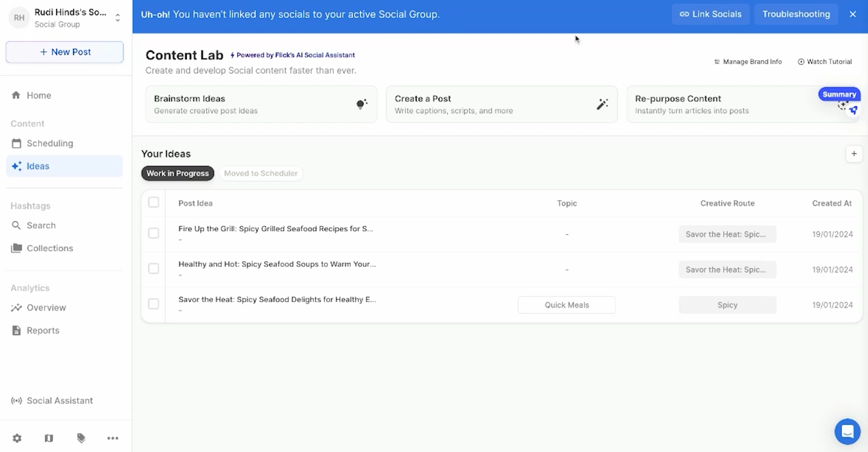Open Scheduling in the sidebar menu
The image size is (868, 452).
pyautogui.click(x=50, y=143)
